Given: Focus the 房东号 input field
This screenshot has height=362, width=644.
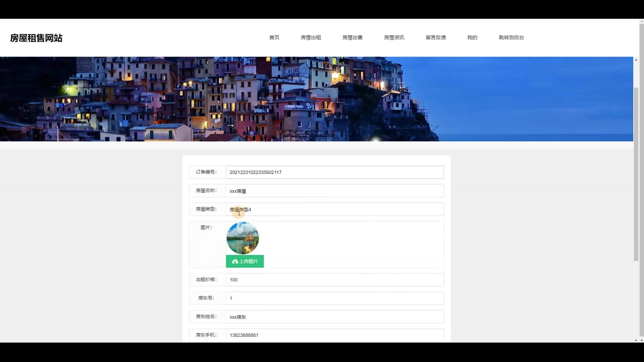Looking at the screenshot, I should [x=334, y=298].
